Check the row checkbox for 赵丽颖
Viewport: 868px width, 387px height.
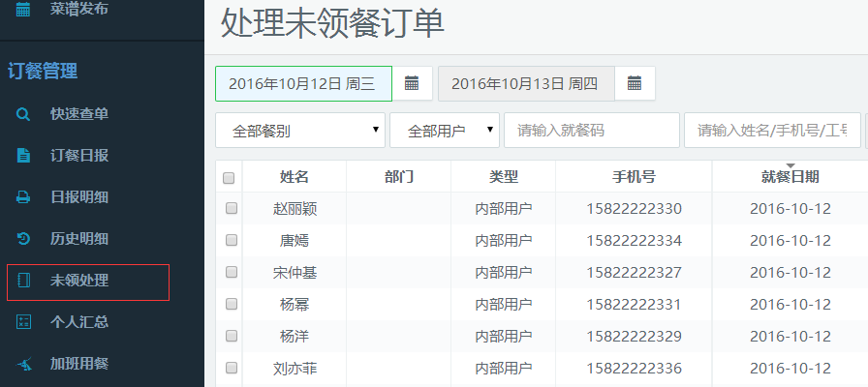(231, 208)
